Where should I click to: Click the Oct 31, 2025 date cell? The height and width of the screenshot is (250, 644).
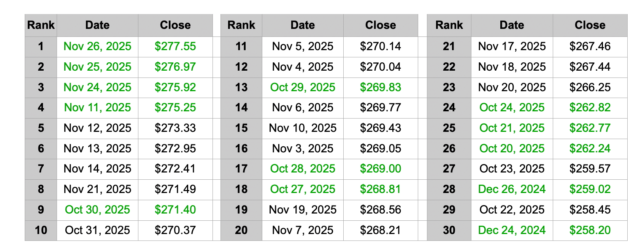97,230
